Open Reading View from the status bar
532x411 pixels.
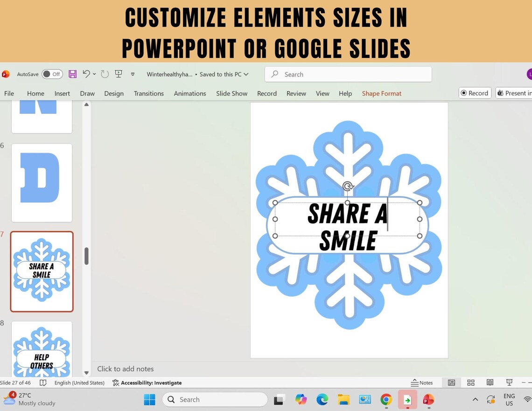[490, 383]
